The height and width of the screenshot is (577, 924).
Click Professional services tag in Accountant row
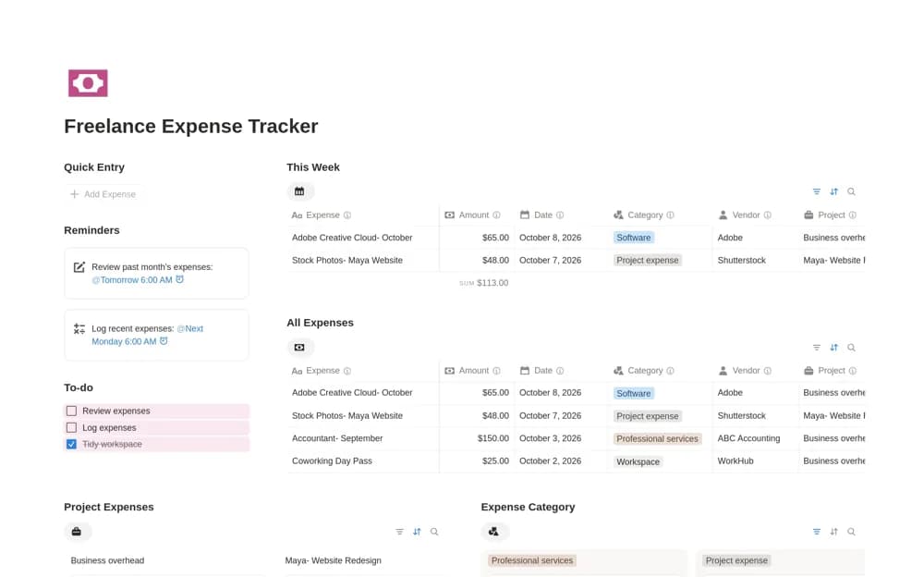(x=657, y=439)
